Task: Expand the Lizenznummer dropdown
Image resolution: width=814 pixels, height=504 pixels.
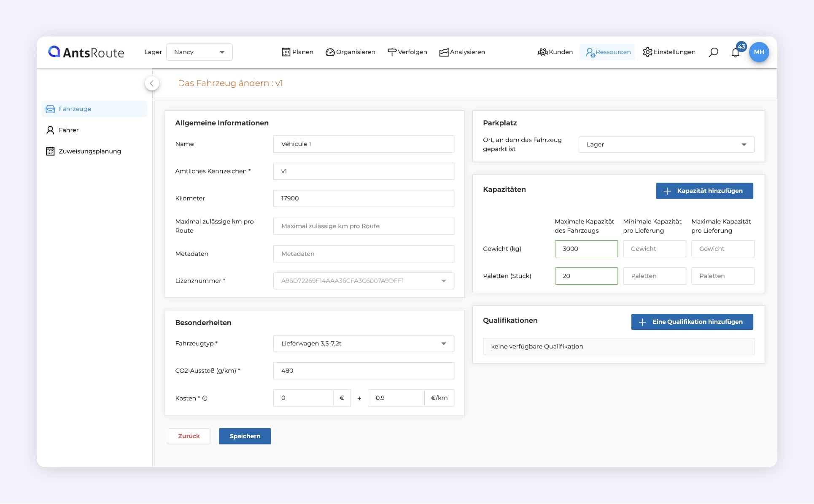Action: pos(363,280)
